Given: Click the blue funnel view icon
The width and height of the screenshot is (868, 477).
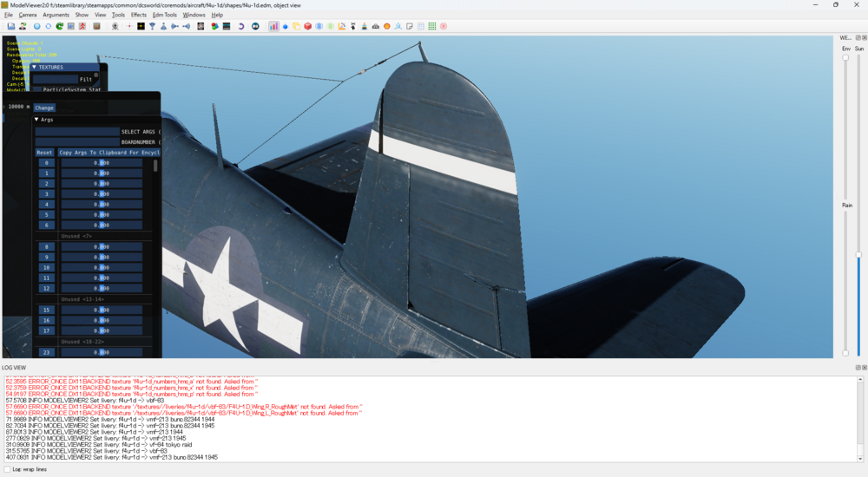Looking at the screenshot, I should point(152,26).
